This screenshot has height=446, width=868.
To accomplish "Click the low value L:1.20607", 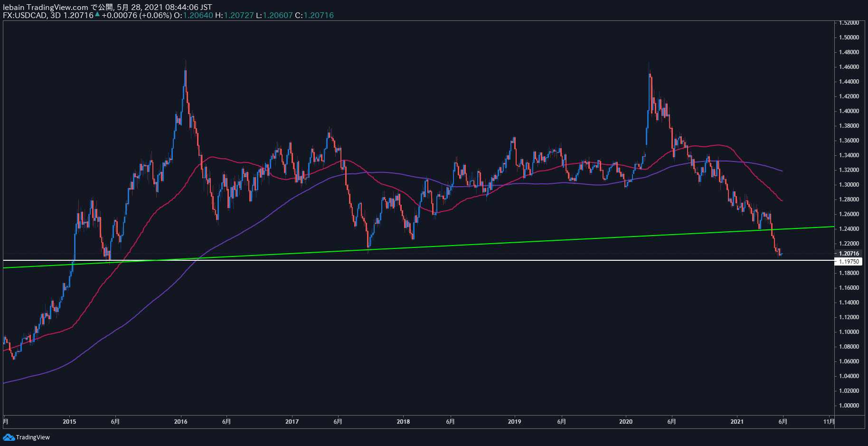I will coord(274,15).
